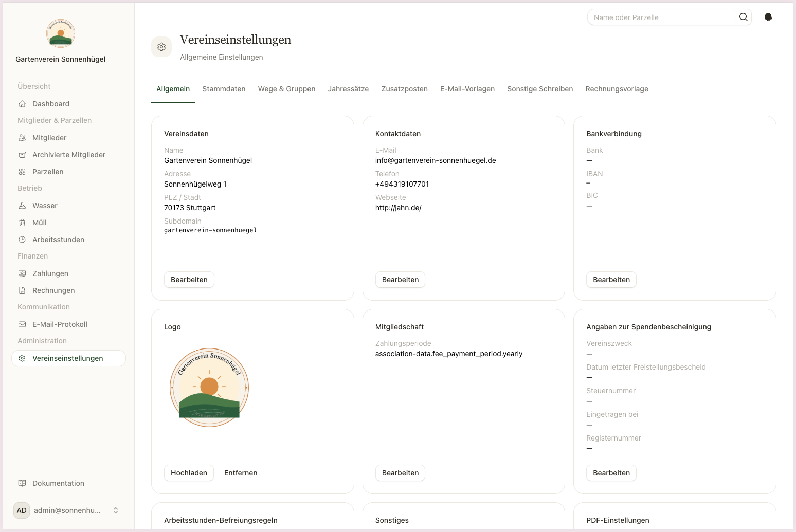
Task: Open Wasser in sidebar
Action: tap(68, 206)
